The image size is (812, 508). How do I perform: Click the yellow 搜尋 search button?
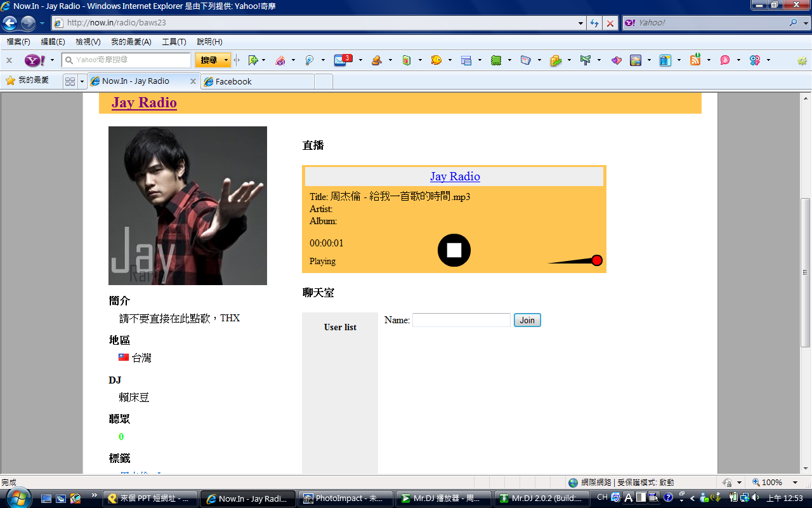[209, 60]
